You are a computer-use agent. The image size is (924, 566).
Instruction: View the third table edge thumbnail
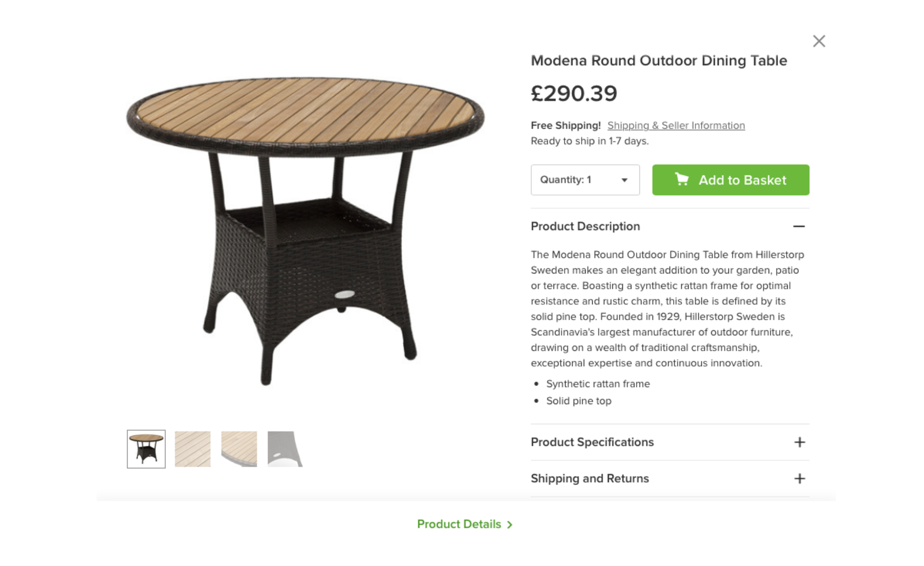pos(239,449)
